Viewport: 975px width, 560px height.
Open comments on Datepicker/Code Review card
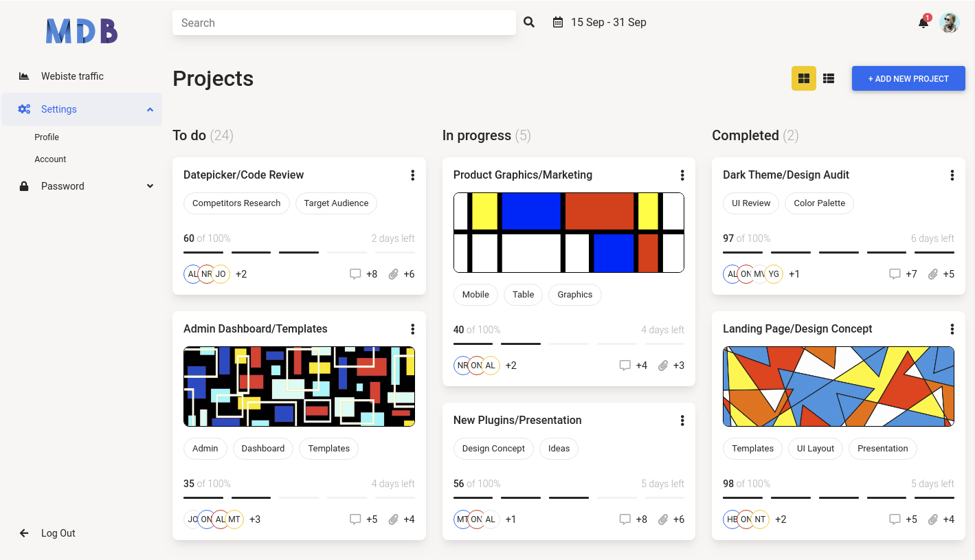355,274
